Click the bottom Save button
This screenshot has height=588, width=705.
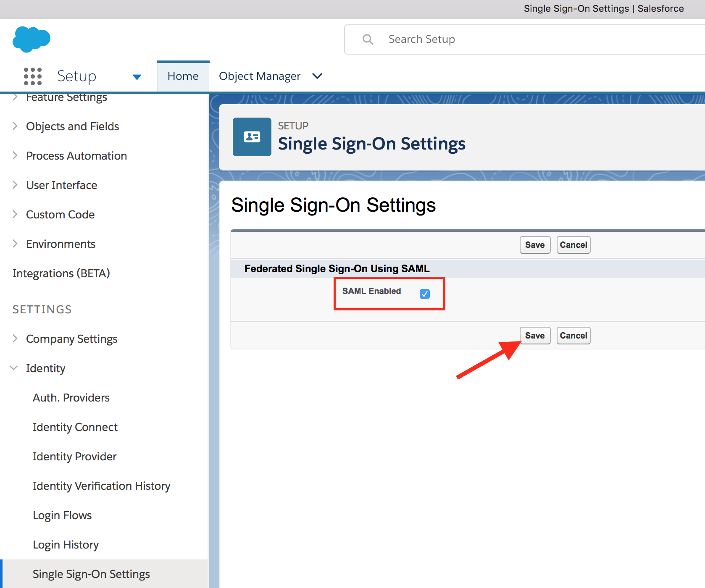(x=535, y=336)
